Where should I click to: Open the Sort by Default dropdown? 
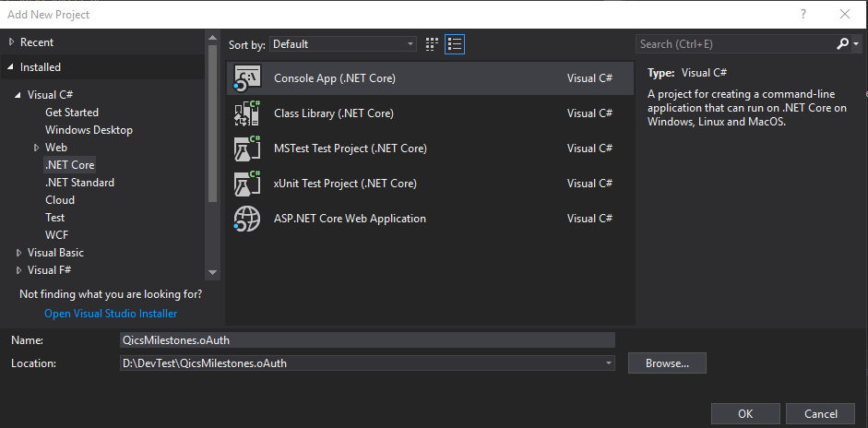[x=343, y=44]
